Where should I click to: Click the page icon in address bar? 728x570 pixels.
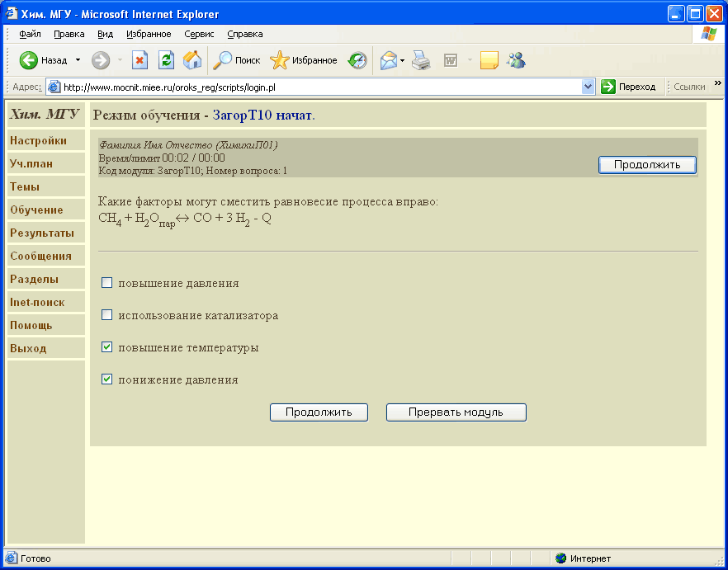point(54,87)
